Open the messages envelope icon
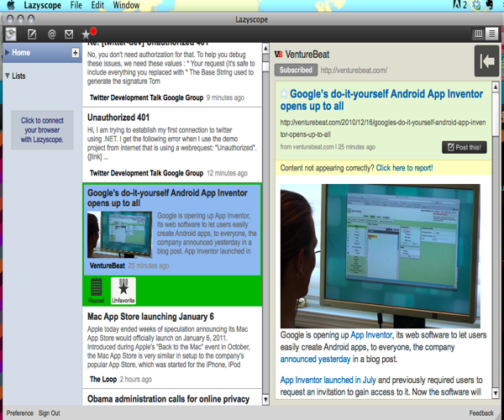 coord(69,34)
